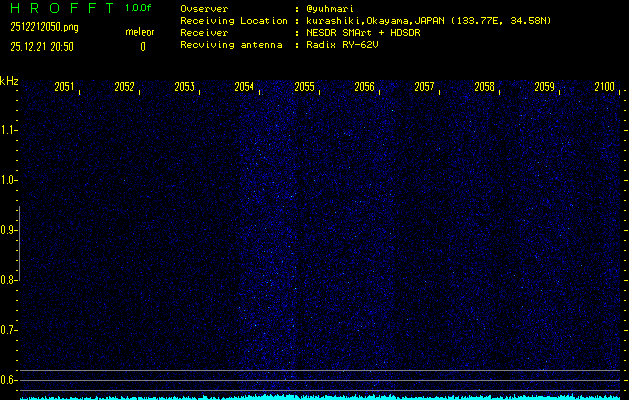
Task: Click the meteor count value 0
Action: [143, 47]
